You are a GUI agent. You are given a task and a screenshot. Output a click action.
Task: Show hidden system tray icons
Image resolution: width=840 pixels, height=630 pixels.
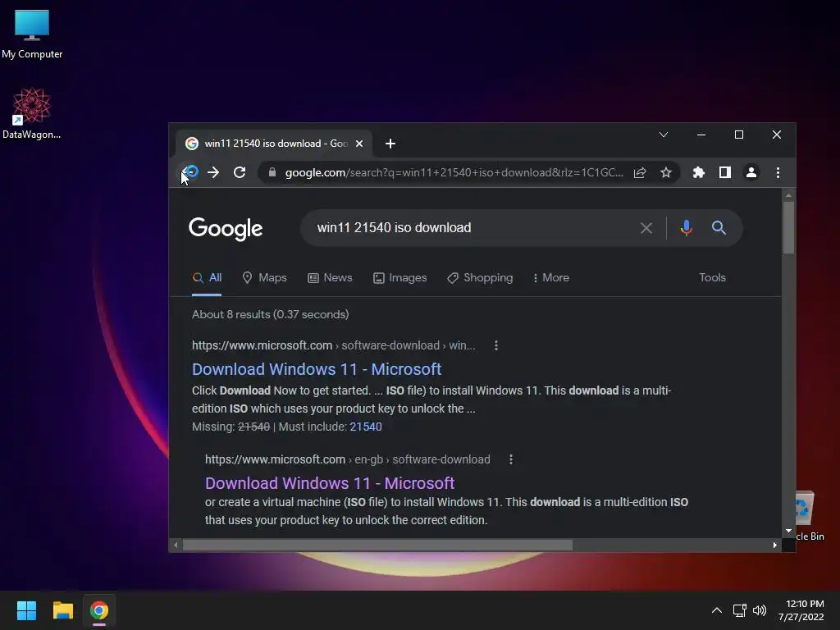pyautogui.click(x=716, y=610)
